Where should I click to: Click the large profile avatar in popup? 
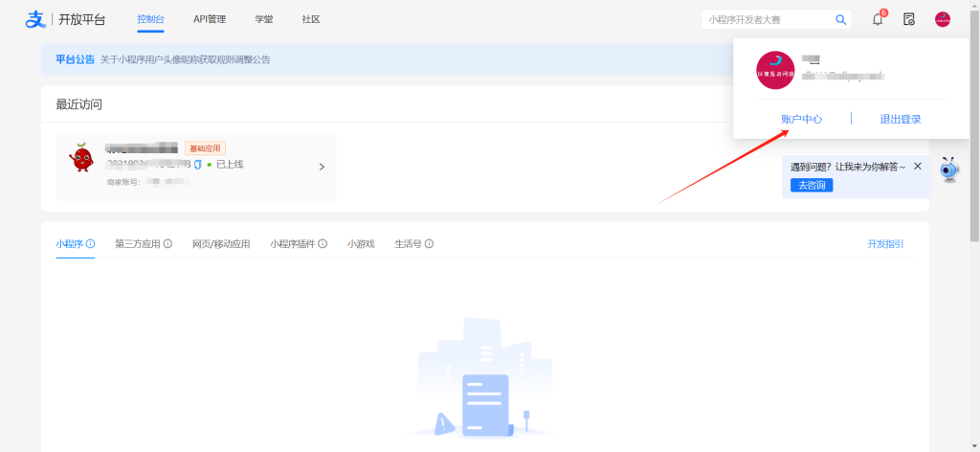click(x=775, y=70)
